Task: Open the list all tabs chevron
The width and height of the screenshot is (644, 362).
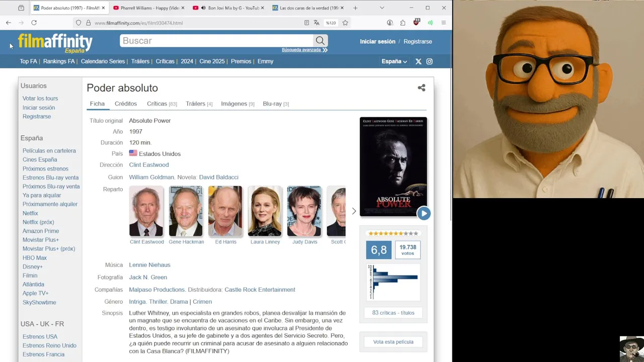Action: (x=382, y=8)
